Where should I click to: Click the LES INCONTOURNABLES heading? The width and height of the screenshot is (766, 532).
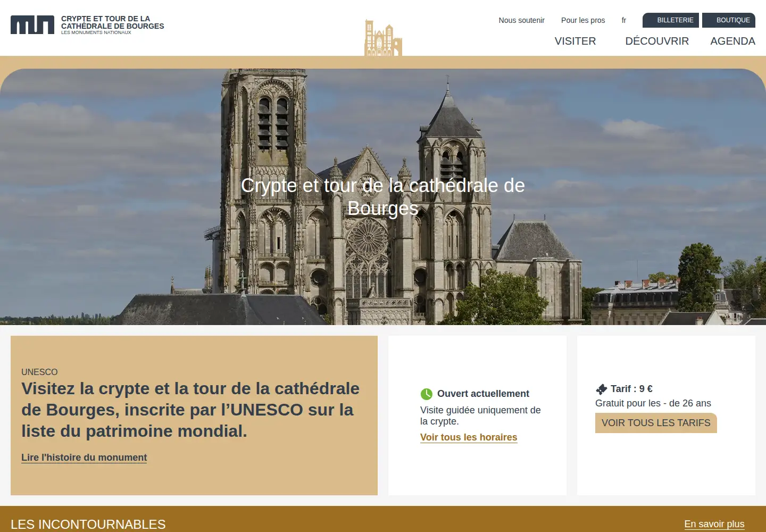[x=88, y=524]
